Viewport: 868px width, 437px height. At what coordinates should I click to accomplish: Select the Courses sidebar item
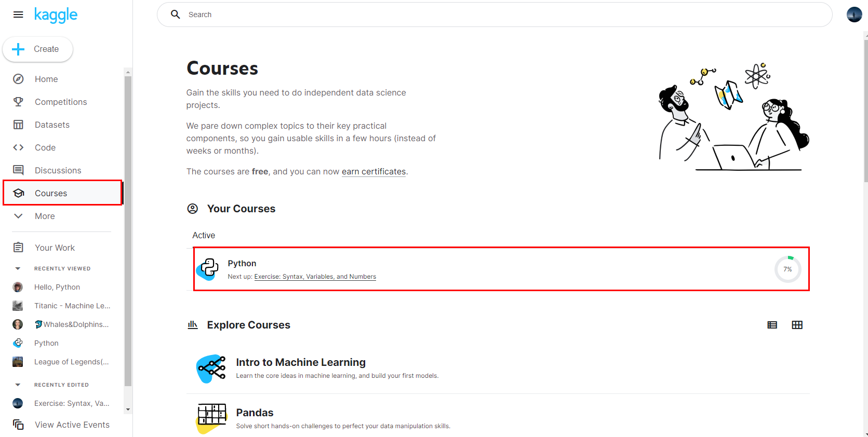pyautogui.click(x=62, y=193)
